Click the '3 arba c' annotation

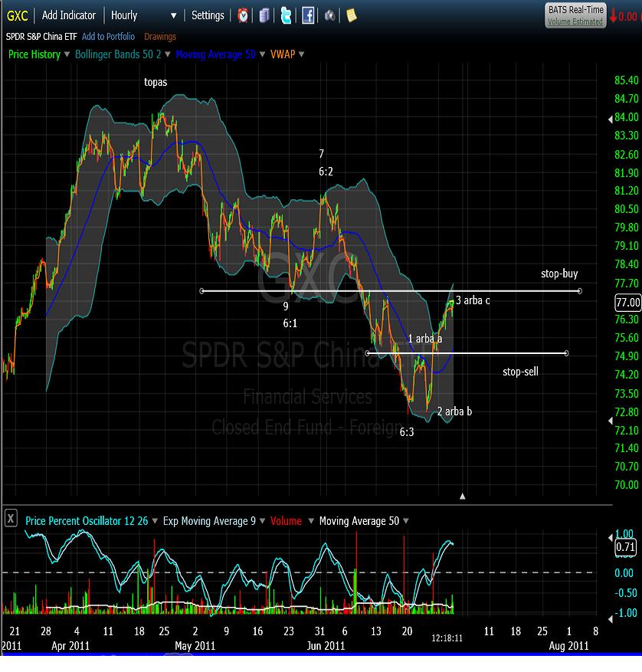tap(473, 300)
